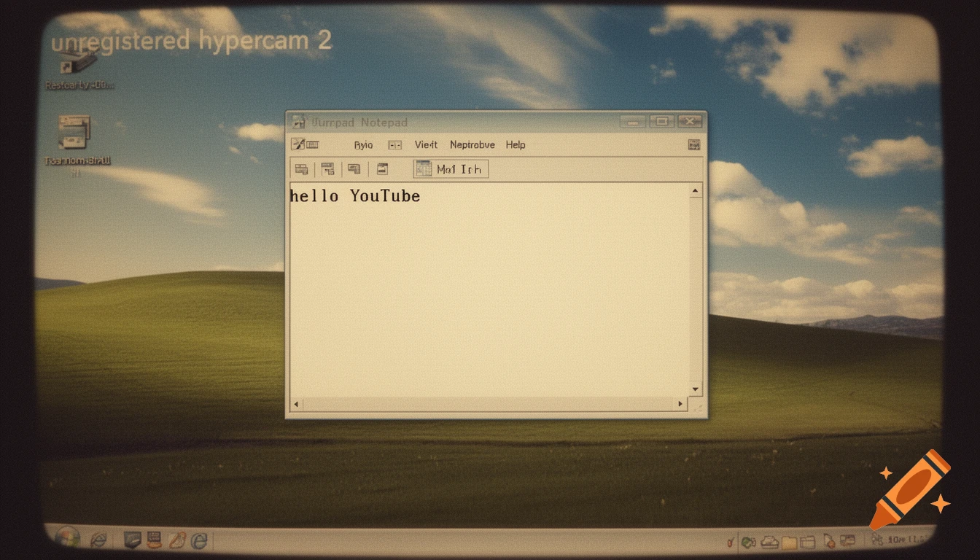Open the Start orb on the taskbar

(x=67, y=538)
